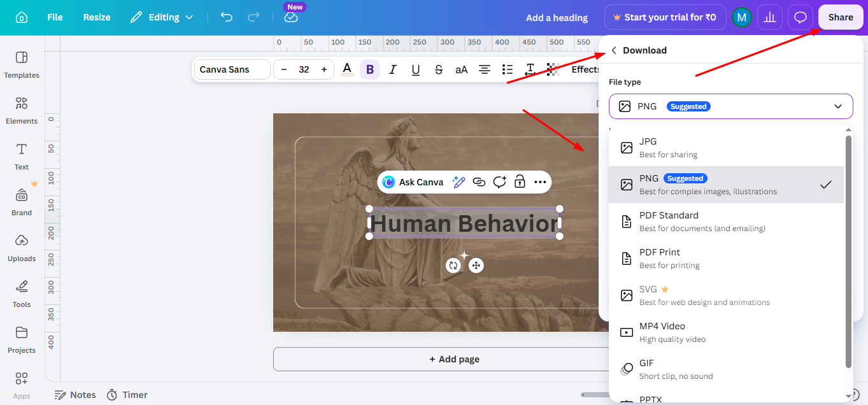Screen dimensions: 868x405
Task: Toggle bold formatting
Action: coord(370,69)
